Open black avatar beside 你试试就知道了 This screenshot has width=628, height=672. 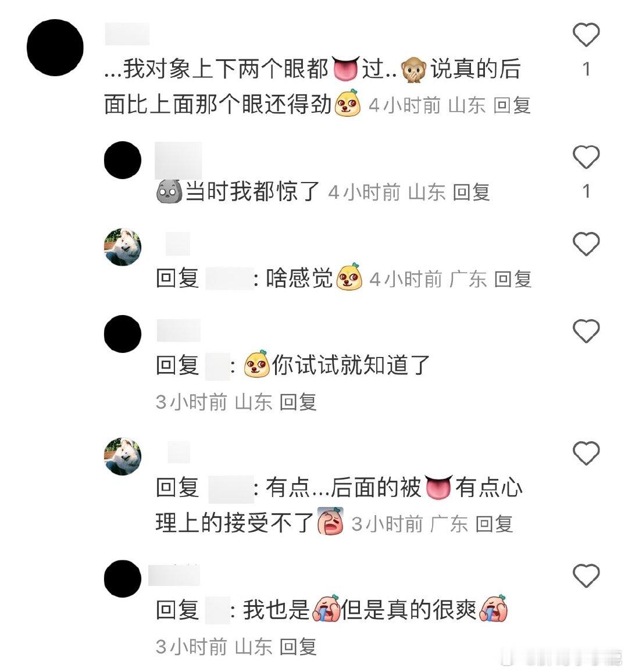pyautogui.click(x=123, y=334)
